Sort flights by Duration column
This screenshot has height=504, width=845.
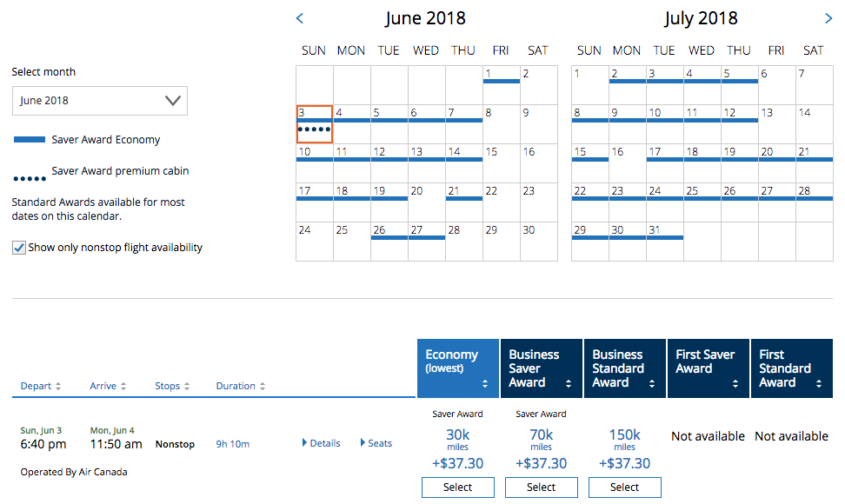241,386
